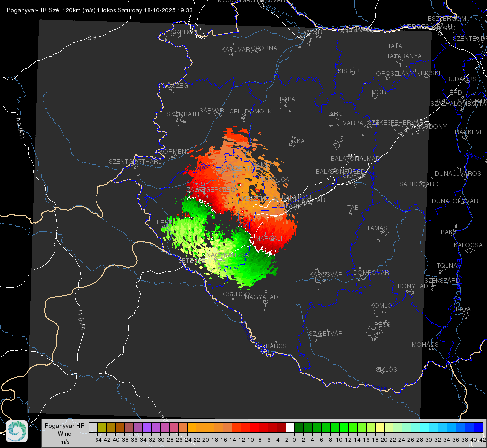487x448 pixels.
Task: Click the SZOMBATHELY city label
Action: 189,114
